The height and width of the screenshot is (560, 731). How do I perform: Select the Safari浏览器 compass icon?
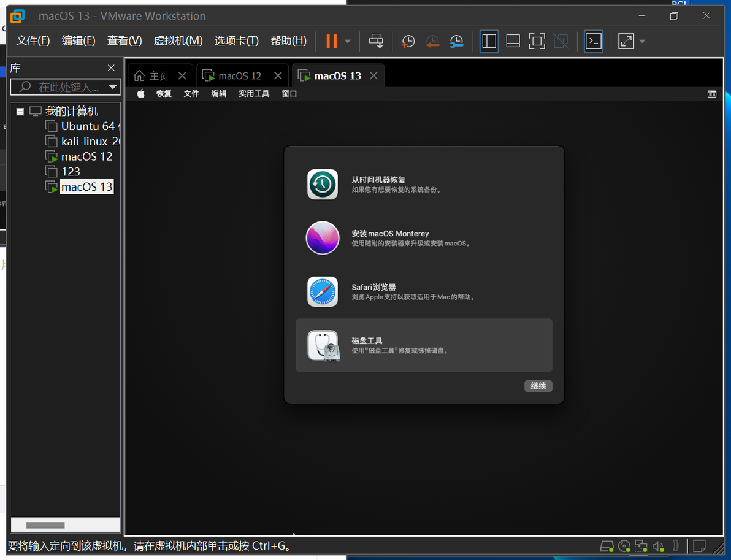tap(322, 292)
